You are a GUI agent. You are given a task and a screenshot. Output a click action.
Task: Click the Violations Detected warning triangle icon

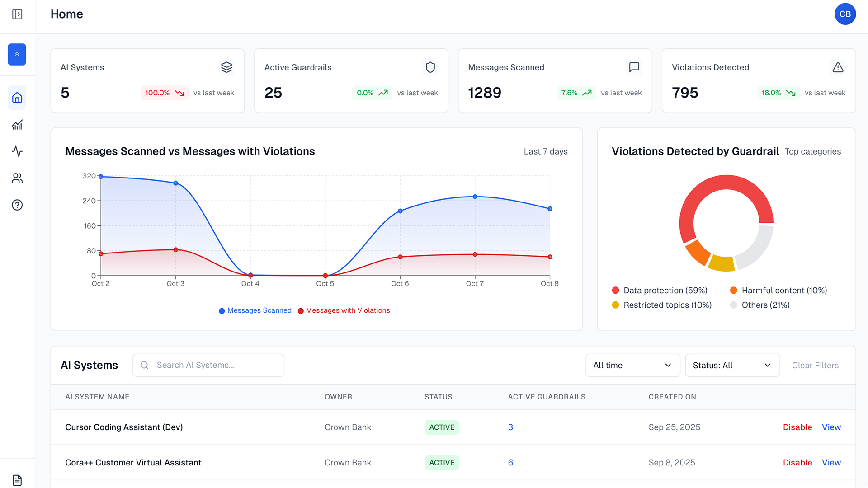point(838,67)
